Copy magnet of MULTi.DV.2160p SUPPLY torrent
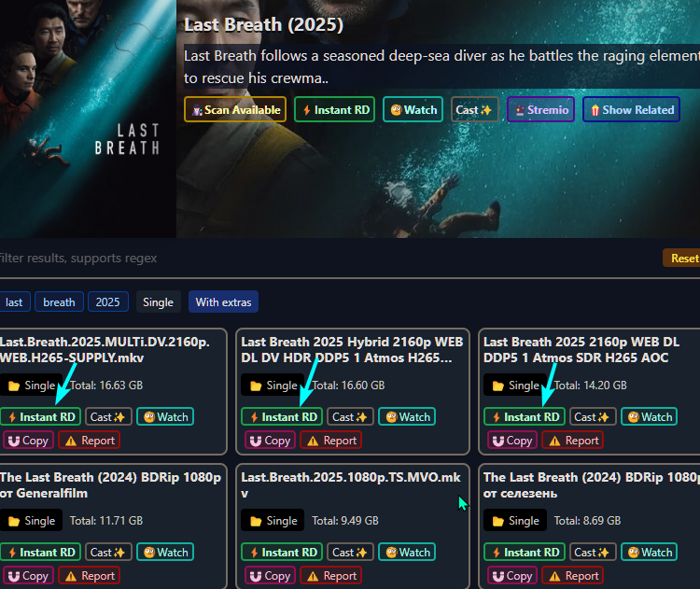Viewport: 700px width, 589px height. click(x=29, y=441)
